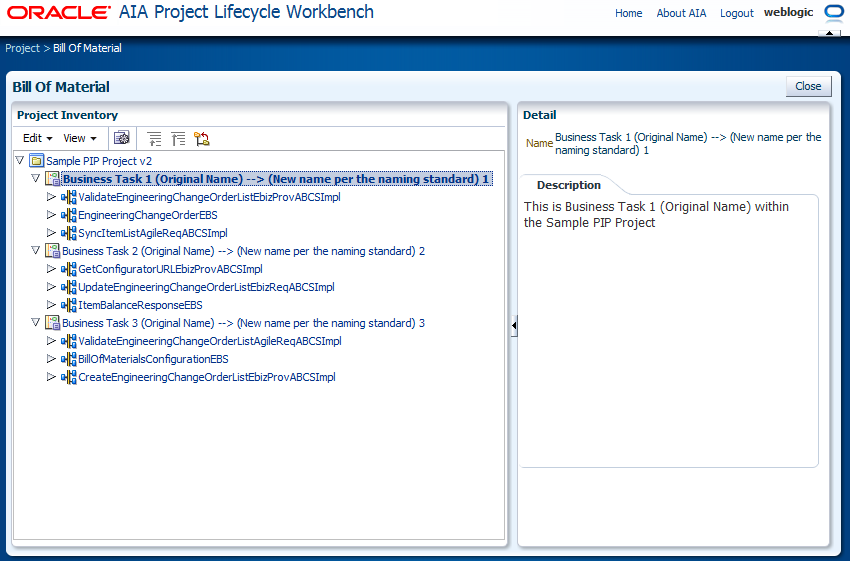Click the service icon beside ValidateEngineeringChangeOrderListAgileReqABCSImpl
Viewport: 850px width, 561px height.
69,341
